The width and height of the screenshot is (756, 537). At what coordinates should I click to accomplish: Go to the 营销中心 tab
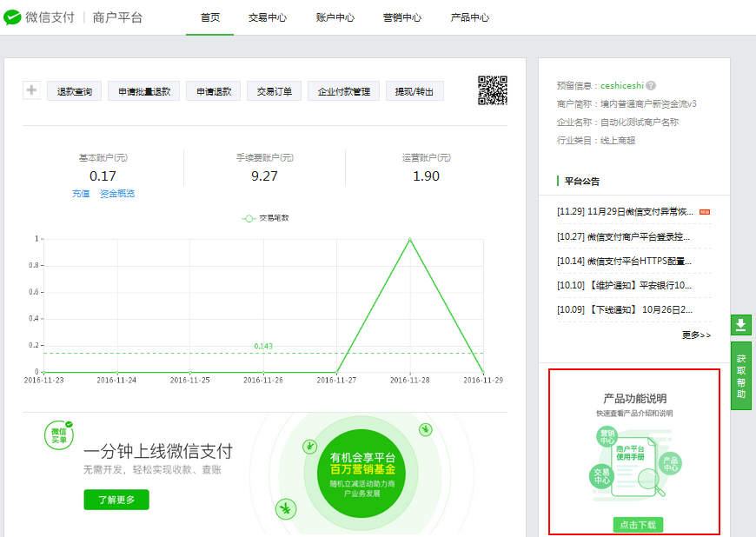(x=402, y=17)
